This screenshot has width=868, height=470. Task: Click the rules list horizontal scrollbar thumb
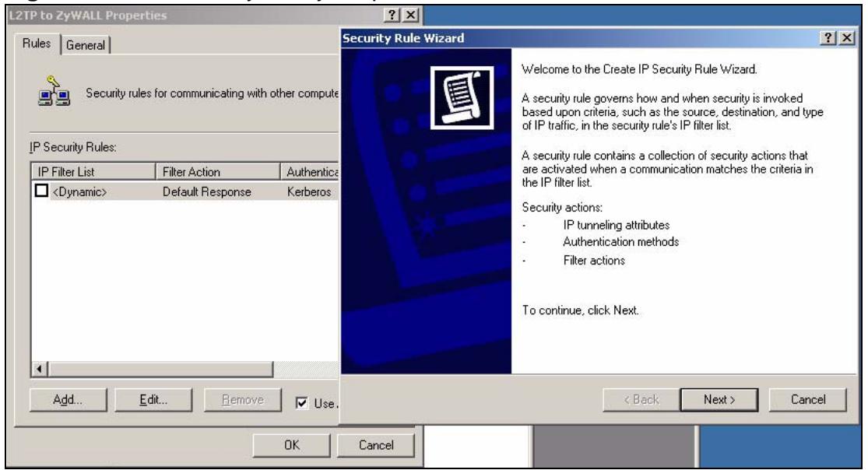(160, 369)
